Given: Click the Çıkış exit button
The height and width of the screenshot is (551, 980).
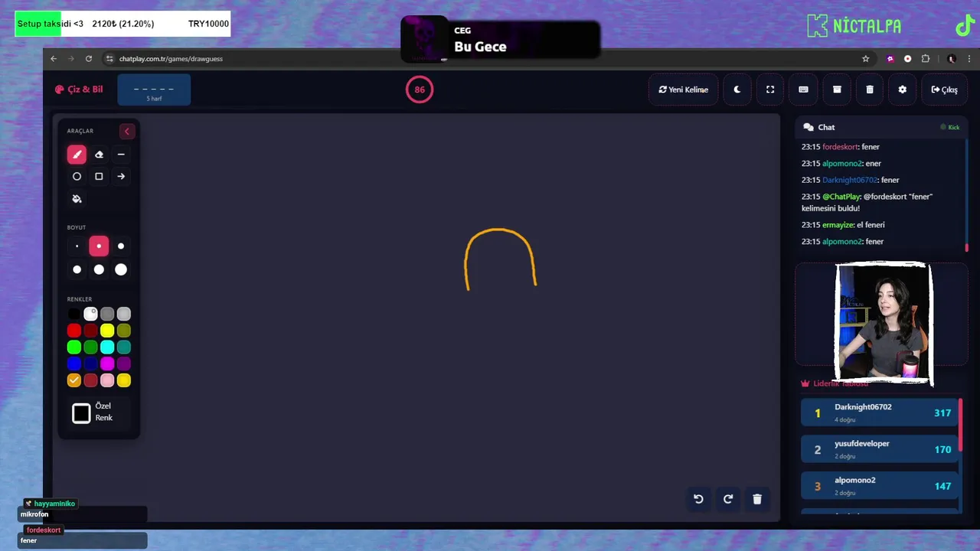Looking at the screenshot, I should [x=945, y=90].
